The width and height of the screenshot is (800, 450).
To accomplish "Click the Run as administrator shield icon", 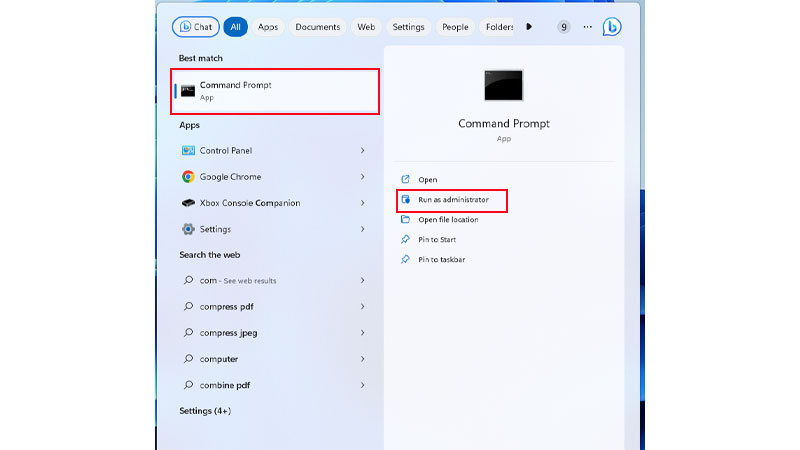I will 405,199.
